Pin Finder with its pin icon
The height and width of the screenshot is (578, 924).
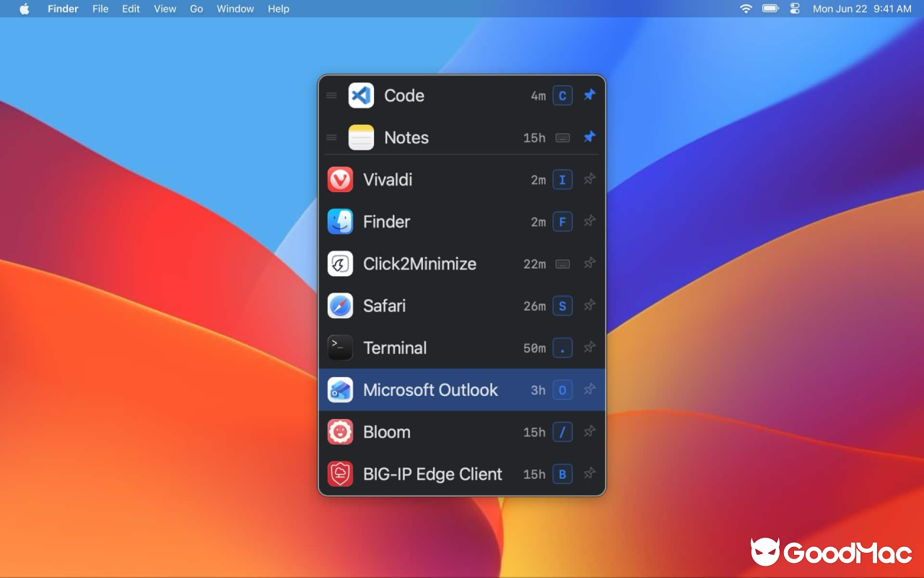coord(590,221)
